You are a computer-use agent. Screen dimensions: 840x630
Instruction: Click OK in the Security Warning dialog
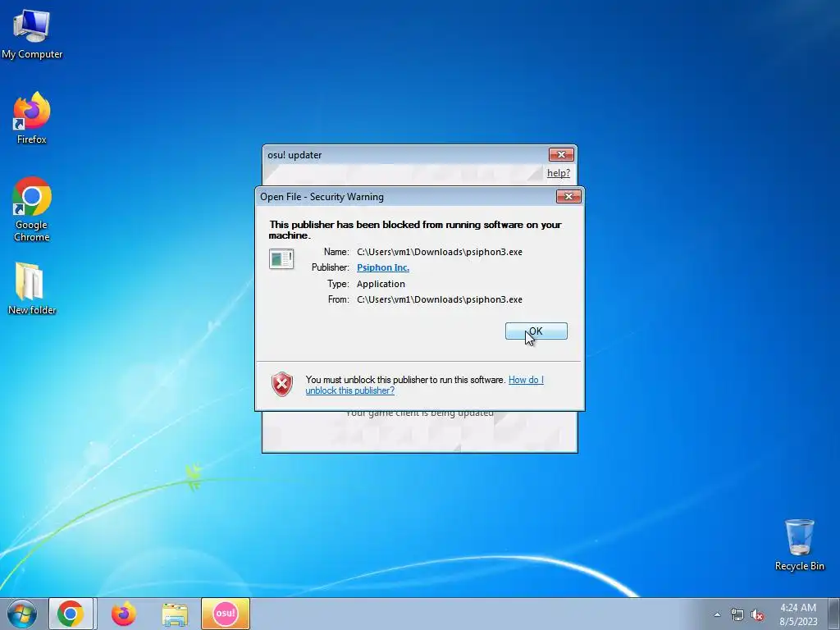pos(536,331)
